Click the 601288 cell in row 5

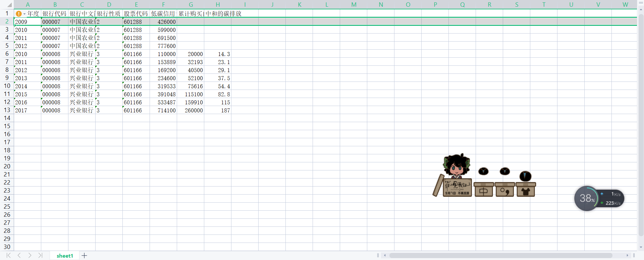136,46
